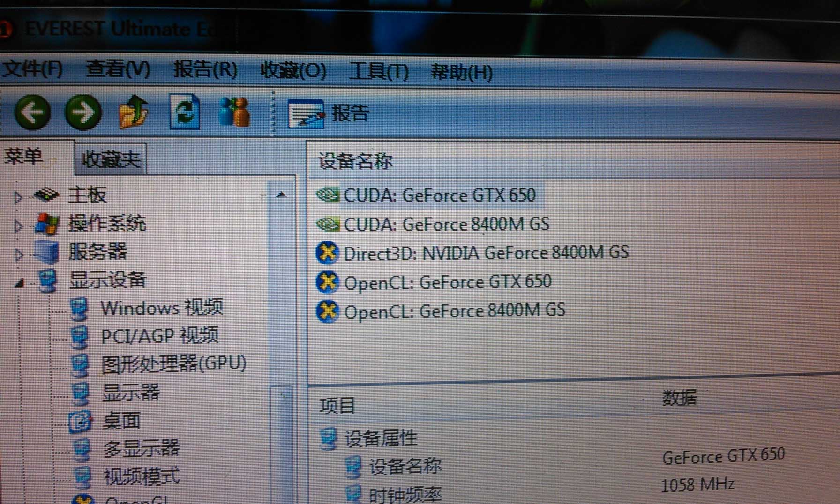The width and height of the screenshot is (840, 504).
Task: Switch to the 菜单 tab
Action: tap(23, 156)
